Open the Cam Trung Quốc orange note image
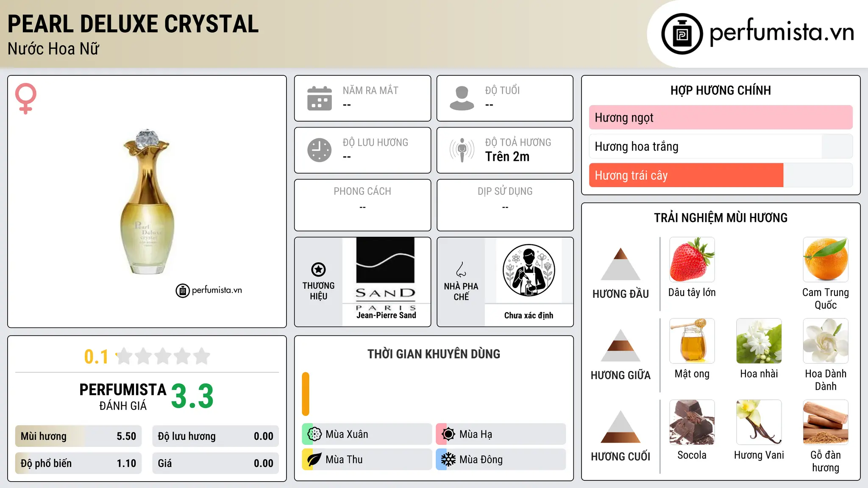This screenshot has height=488, width=868. (x=826, y=260)
